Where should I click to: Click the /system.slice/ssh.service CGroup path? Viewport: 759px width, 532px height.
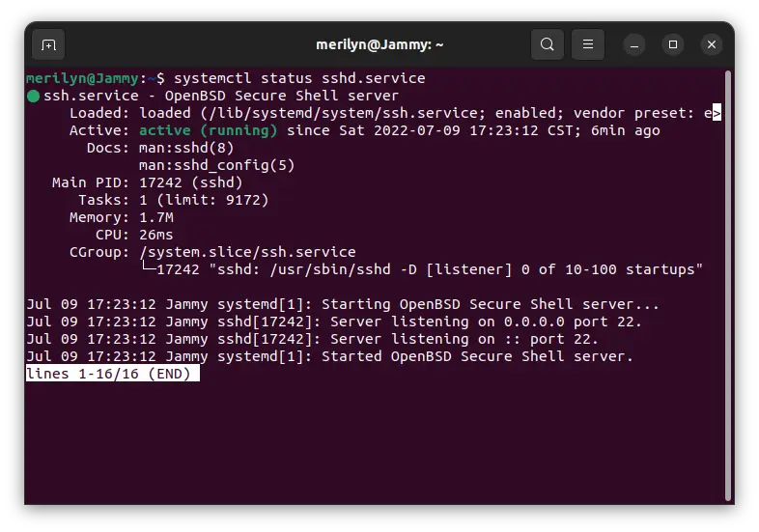click(x=247, y=252)
